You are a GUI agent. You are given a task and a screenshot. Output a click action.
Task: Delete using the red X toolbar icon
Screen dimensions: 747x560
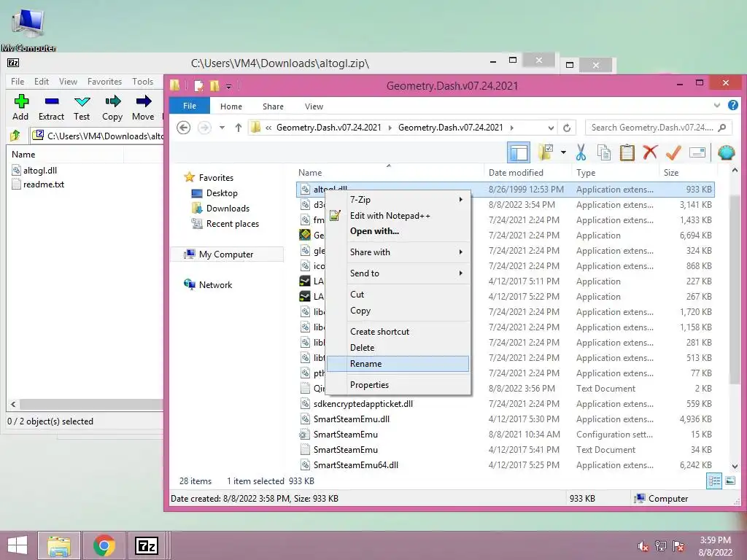[x=650, y=152]
